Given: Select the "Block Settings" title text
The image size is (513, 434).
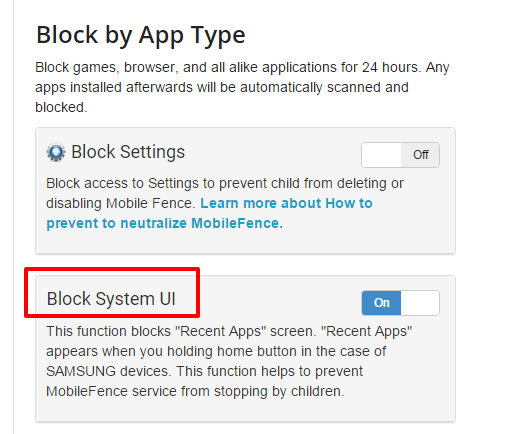Looking at the screenshot, I should (x=128, y=152).
